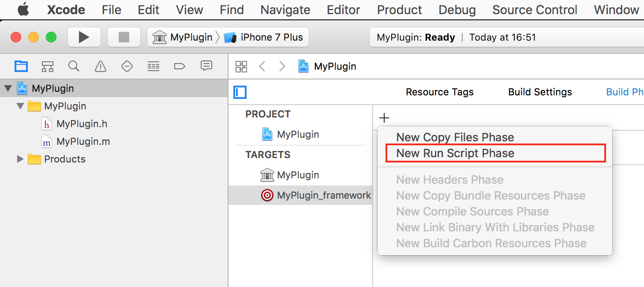Open the Symbol navigator hierarchy icon

pos(48,67)
